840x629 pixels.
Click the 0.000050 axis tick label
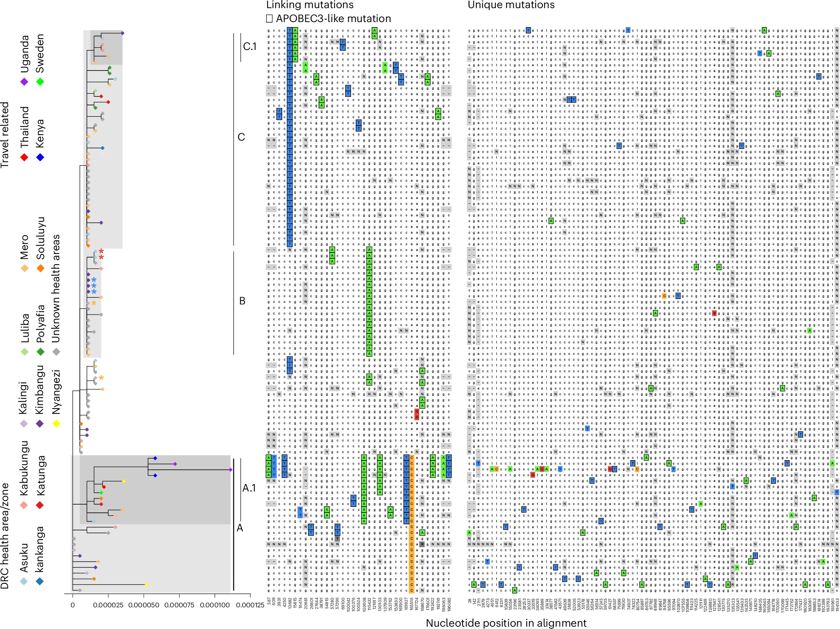(144, 605)
